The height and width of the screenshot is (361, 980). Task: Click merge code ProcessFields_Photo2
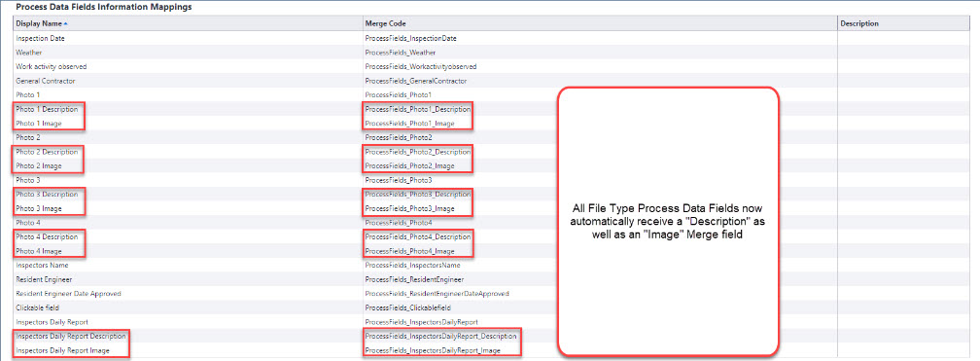point(399,137)
